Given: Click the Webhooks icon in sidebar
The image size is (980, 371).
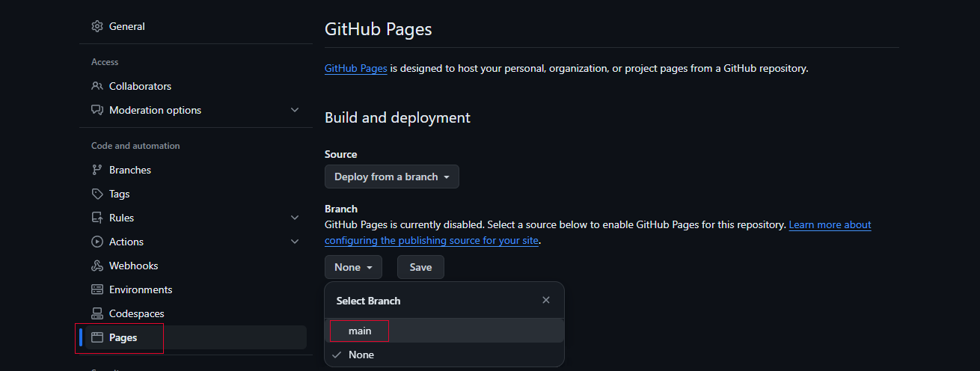Looking at the screenshot, I should (97, 266).
